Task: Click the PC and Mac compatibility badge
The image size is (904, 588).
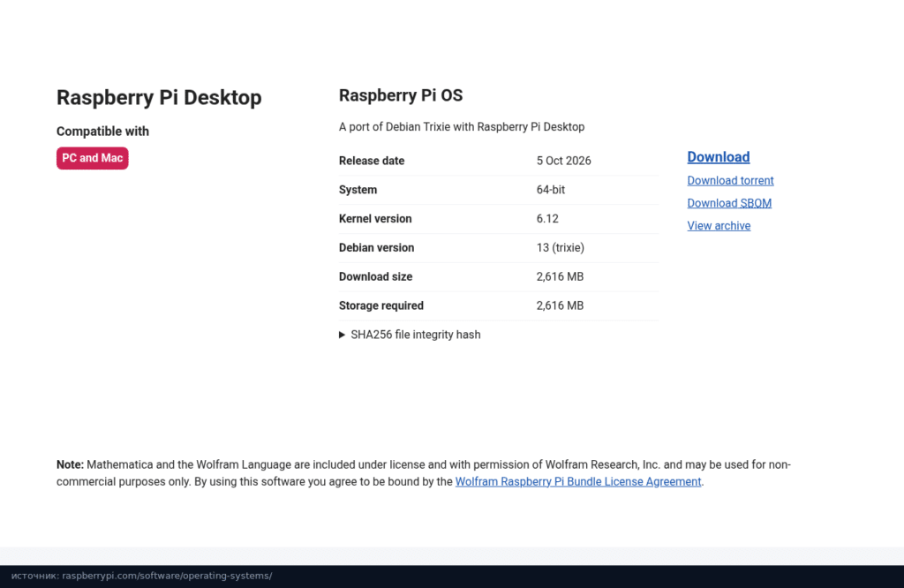Action: pos(92,158)
